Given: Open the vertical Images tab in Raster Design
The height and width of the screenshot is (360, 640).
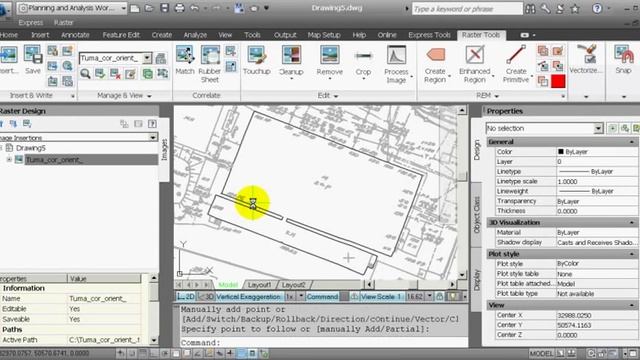Looking at the screenshot, I should [164, 149].
